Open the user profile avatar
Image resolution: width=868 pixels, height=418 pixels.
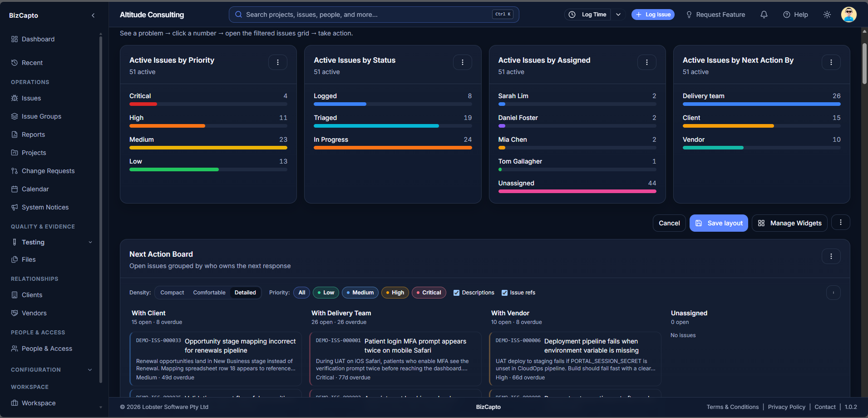[x=848, y=15]
